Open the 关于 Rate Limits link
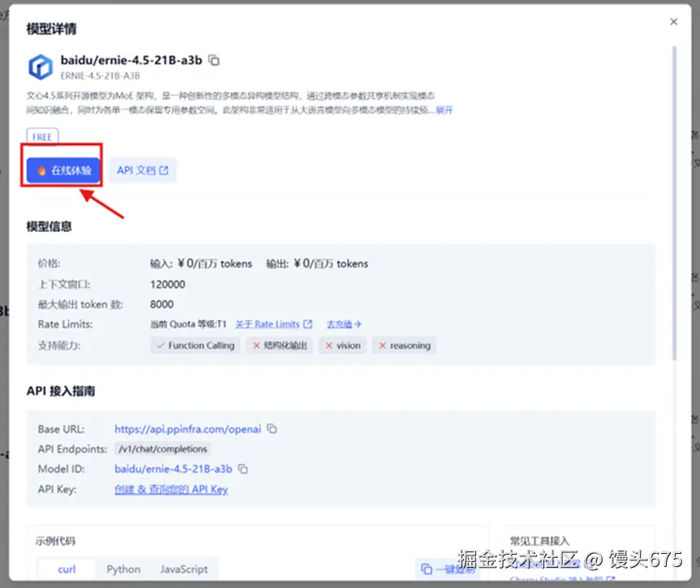Viewport: 700px width, 588px height. tap(268, 324)
